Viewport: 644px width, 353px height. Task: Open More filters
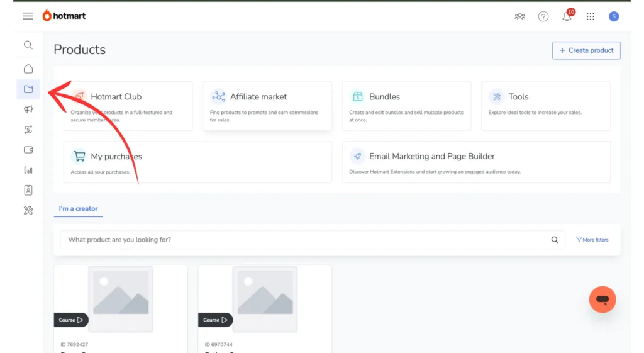592,240
